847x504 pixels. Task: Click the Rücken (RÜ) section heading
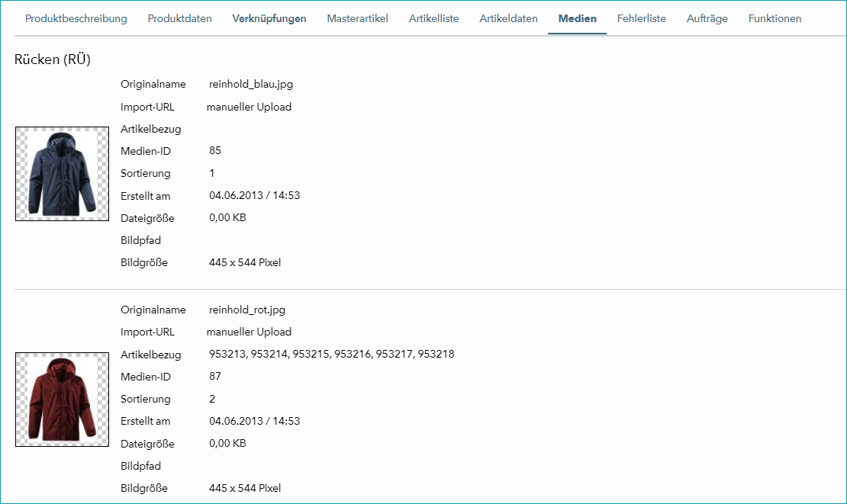(53, 59)
